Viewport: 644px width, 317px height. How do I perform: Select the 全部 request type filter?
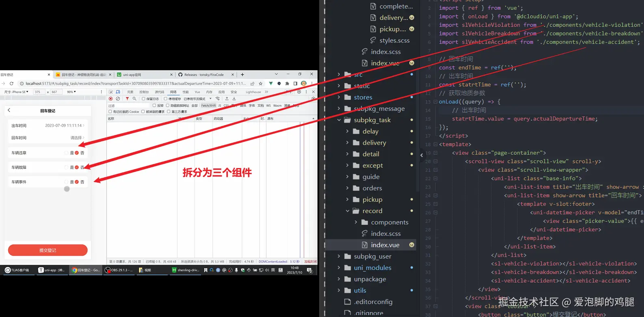[x=194, y=106]
